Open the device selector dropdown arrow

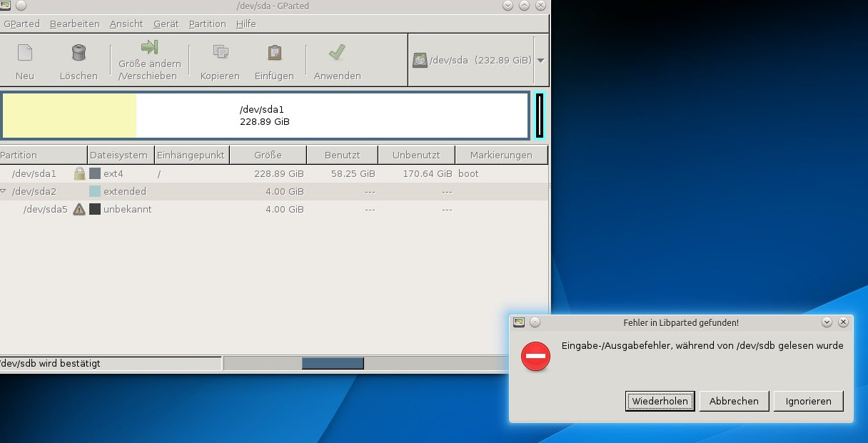pyautogui.click(x=540, y=61)
